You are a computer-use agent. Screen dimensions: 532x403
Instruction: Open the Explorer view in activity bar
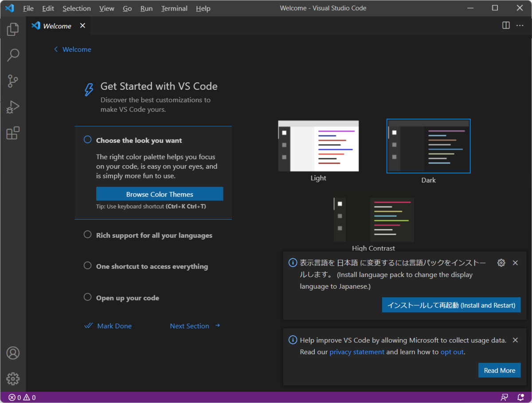pos(13,29)
